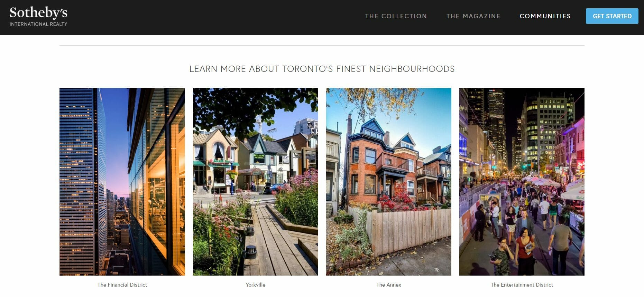
Task: Open The Annex brick house photo
Action: click(x=389, y=182)
